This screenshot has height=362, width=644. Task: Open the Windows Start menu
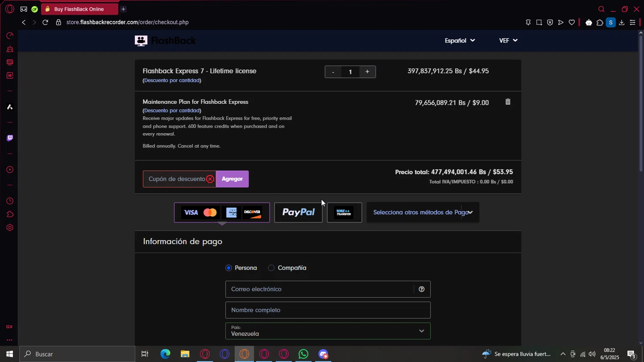pyautogui.click(x=9, y=354)
